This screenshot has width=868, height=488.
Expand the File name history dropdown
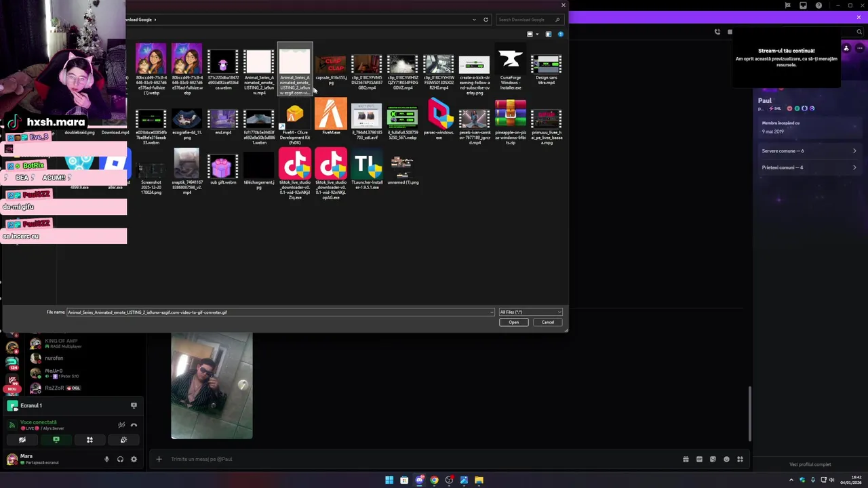pyautogui.click(x=492, y=312)
